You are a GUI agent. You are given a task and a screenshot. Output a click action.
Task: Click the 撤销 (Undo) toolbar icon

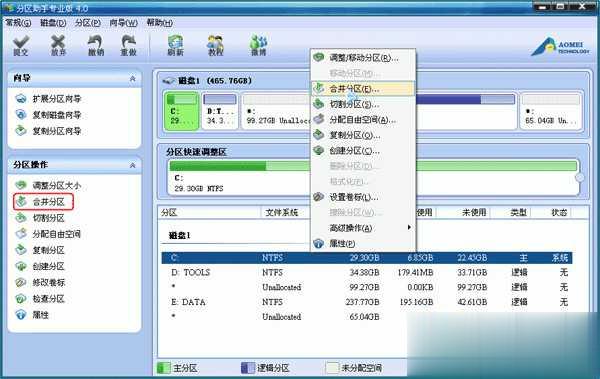pyautogui.click(x=96, y=46)
